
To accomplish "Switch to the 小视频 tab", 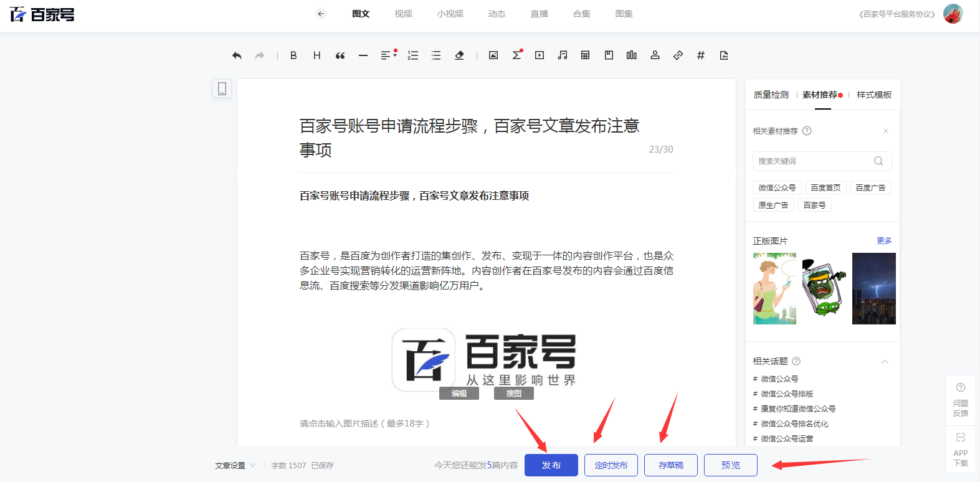I will tap(450, 14).
